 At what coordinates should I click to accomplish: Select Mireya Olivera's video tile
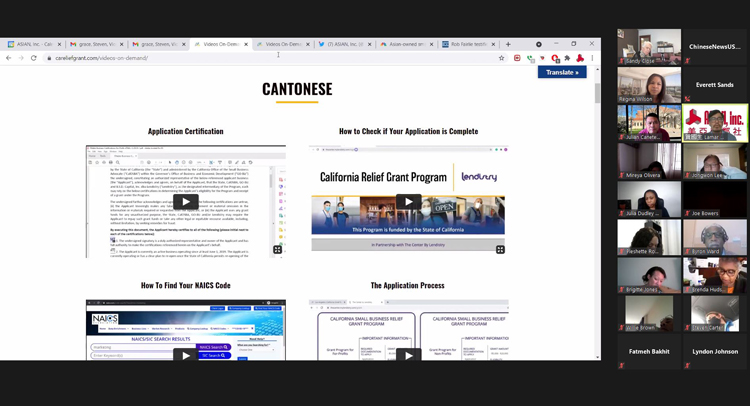(649, 161)
